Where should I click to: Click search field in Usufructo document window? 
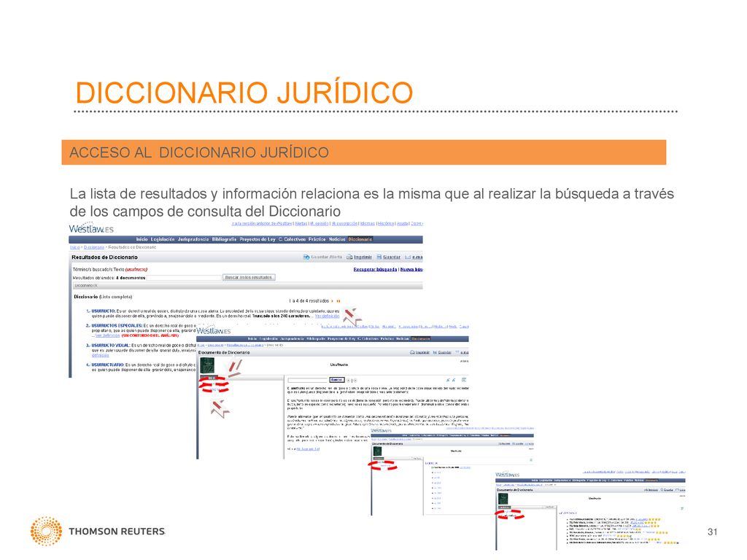coord(309,380)
